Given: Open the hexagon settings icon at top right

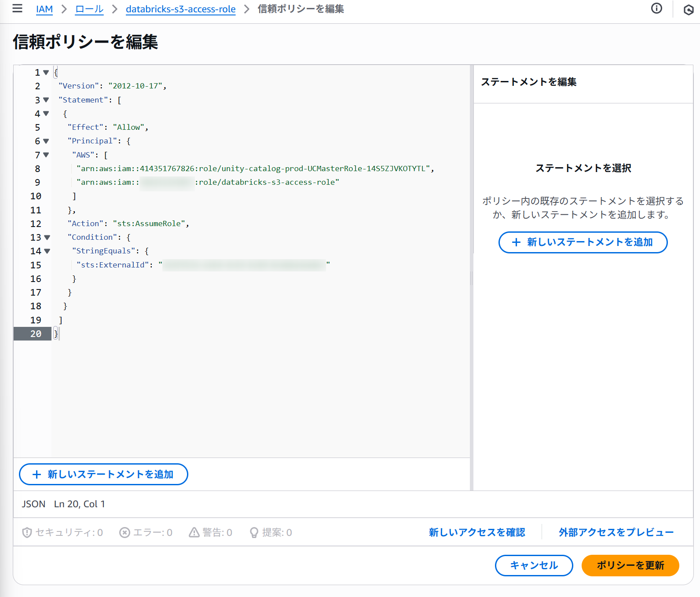Looking at the screenshot, I should [689, 10].
